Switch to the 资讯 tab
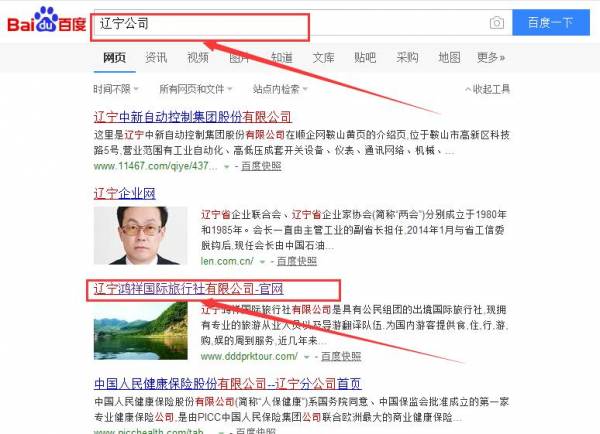 click(156, 57)
